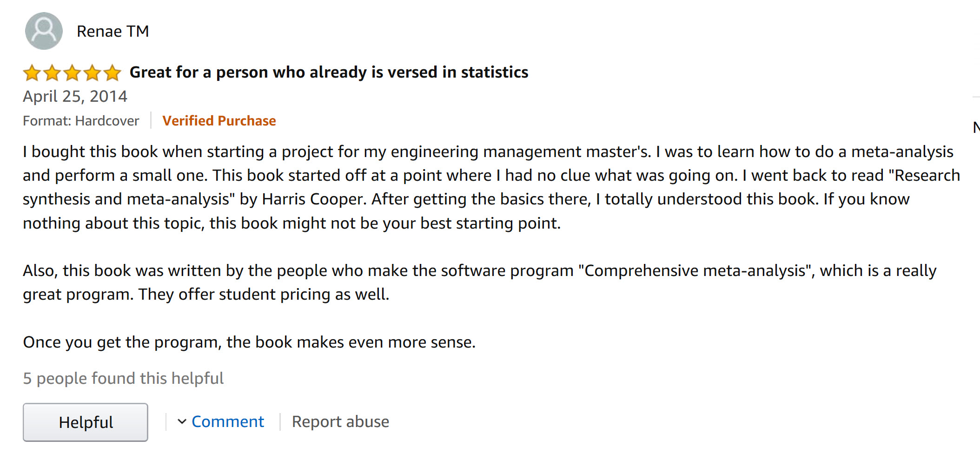Click the third star of the rating
Image resolution: width=980 pixels, height=460 pixels.
point(72,73)
